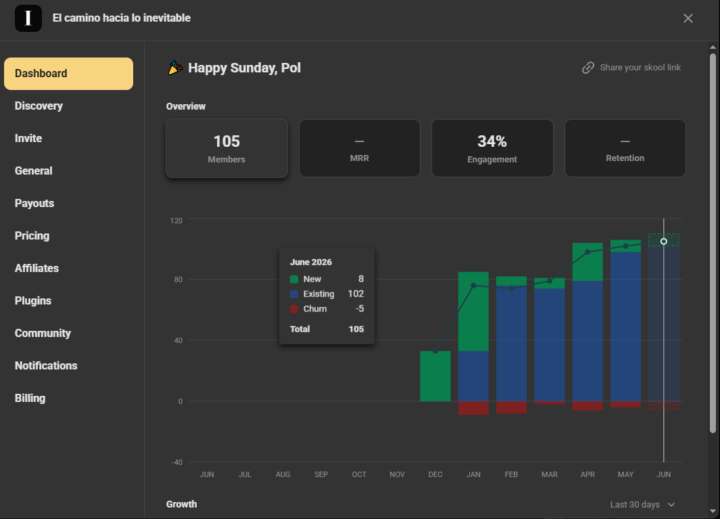Screen dimensions: 720x519
Task: Click the "Total" row in tooltip
Action: (x=327, y=329)
